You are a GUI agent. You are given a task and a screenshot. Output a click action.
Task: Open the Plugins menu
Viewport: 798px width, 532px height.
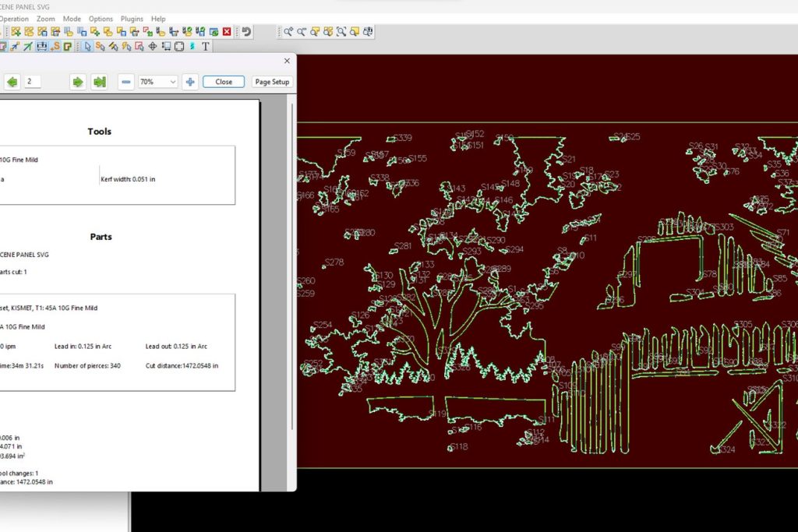point(132,19)
